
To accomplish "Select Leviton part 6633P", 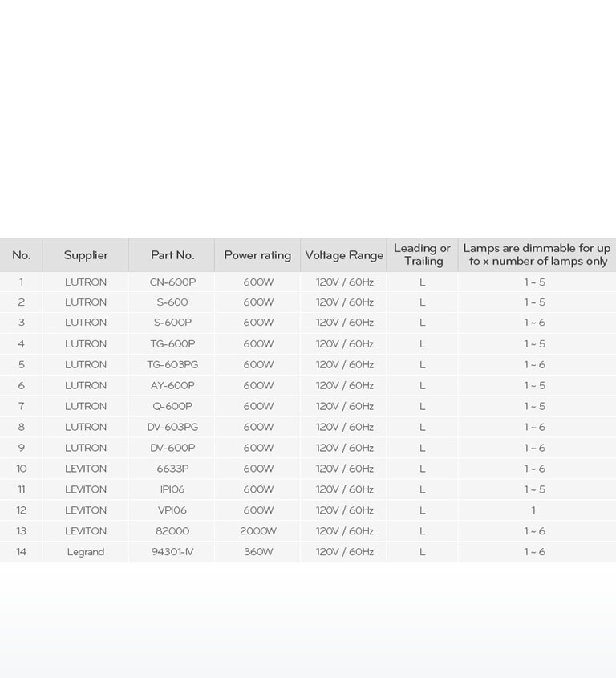I will coord(172,469).
